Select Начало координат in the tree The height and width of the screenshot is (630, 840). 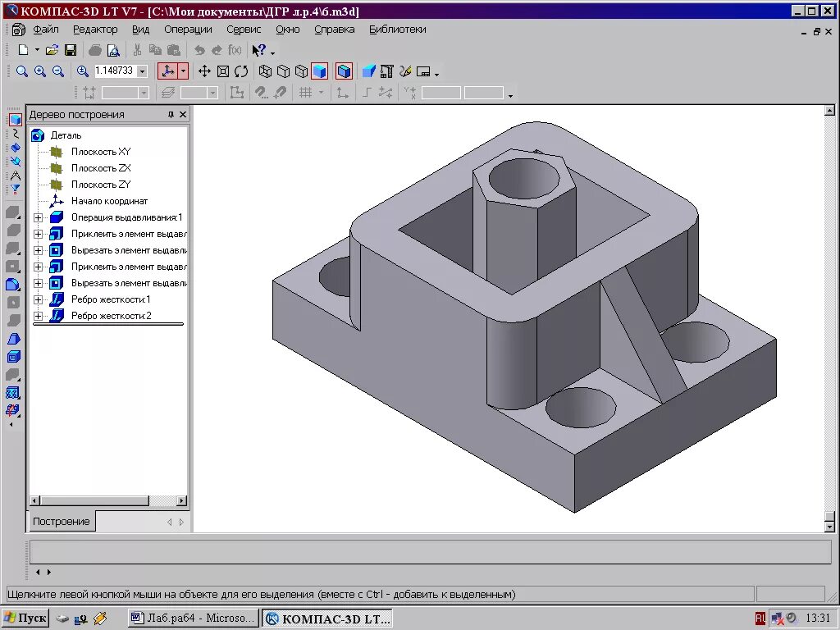coord(109,201)
